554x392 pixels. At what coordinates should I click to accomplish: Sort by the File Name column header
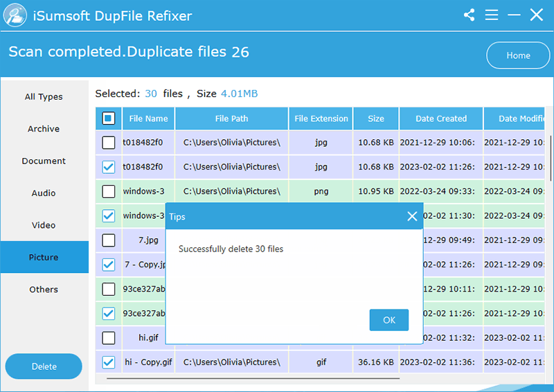[148, 118]
